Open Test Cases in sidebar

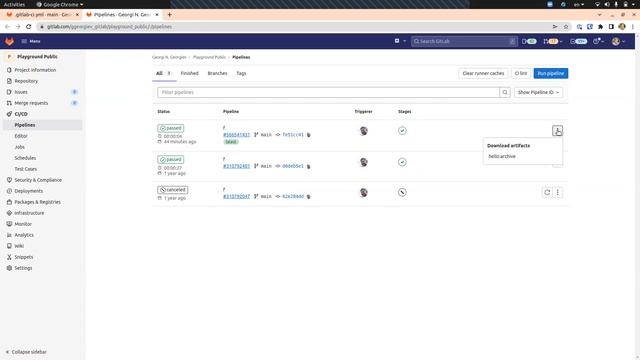click(26, 169)
